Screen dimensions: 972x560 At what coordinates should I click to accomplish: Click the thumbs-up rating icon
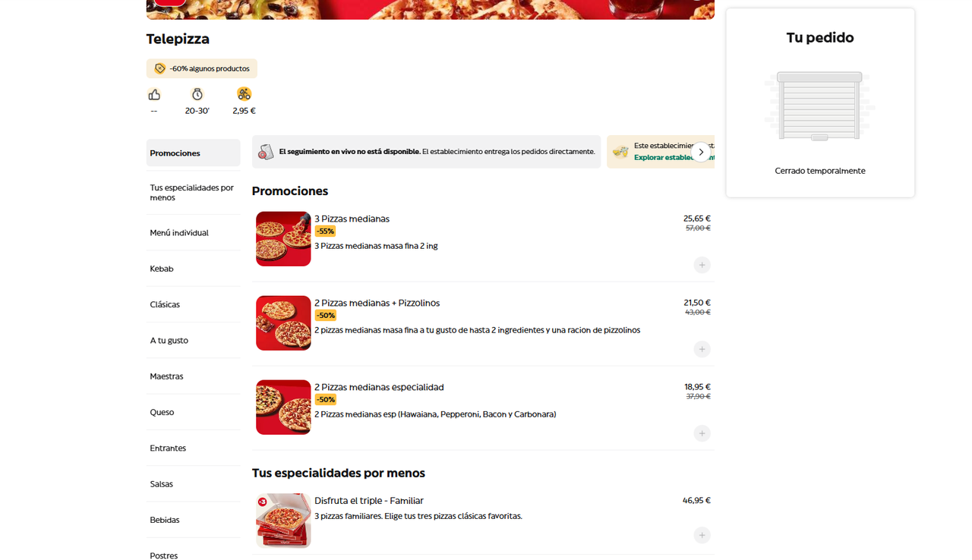[154, 94]
